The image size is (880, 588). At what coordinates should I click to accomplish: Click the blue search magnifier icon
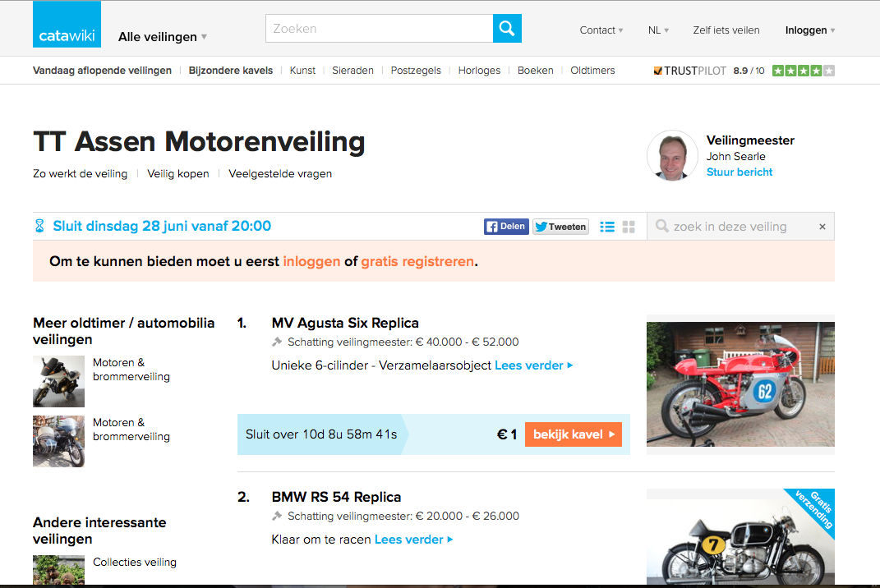point(506,28)
